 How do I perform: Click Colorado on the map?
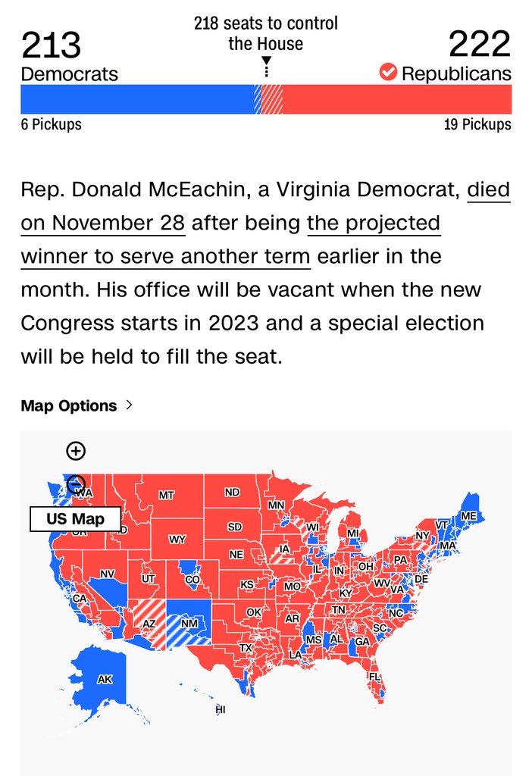point(192,579)
